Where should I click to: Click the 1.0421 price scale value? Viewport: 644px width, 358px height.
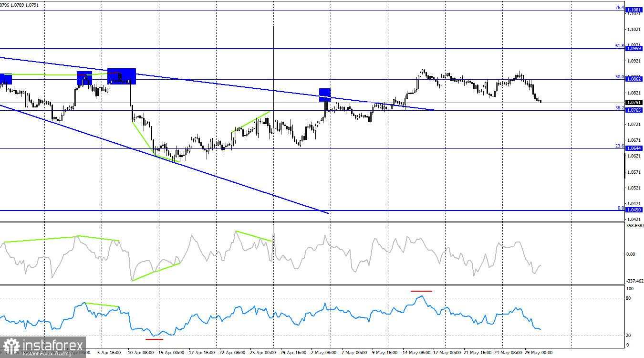tap(635, 219)
